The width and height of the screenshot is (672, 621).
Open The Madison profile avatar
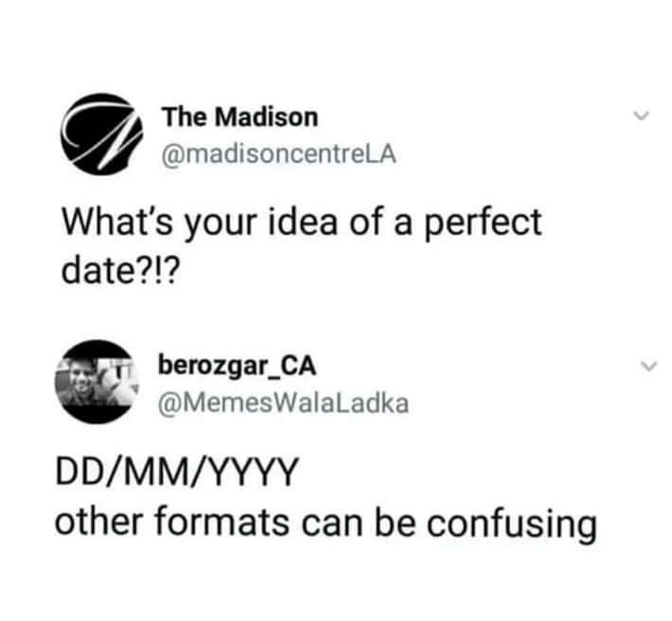pos(101,134)
